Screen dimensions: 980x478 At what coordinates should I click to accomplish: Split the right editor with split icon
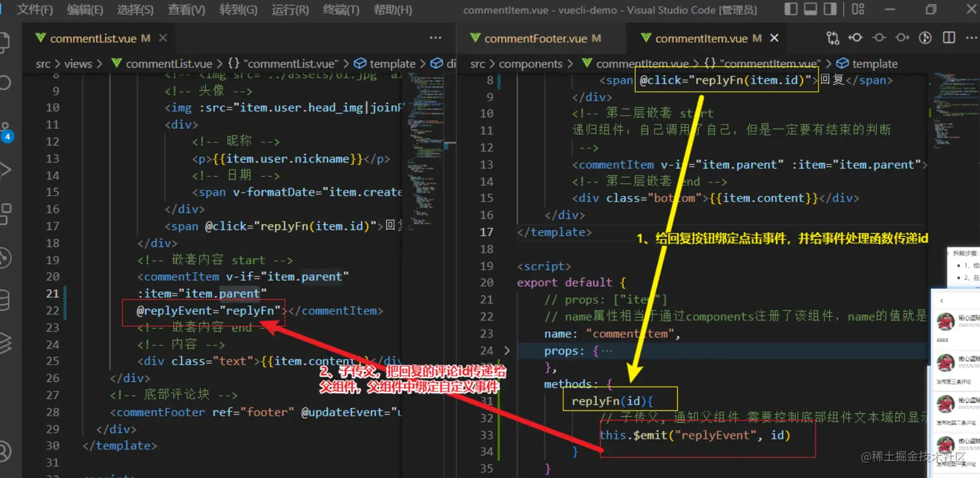[949, 38]
